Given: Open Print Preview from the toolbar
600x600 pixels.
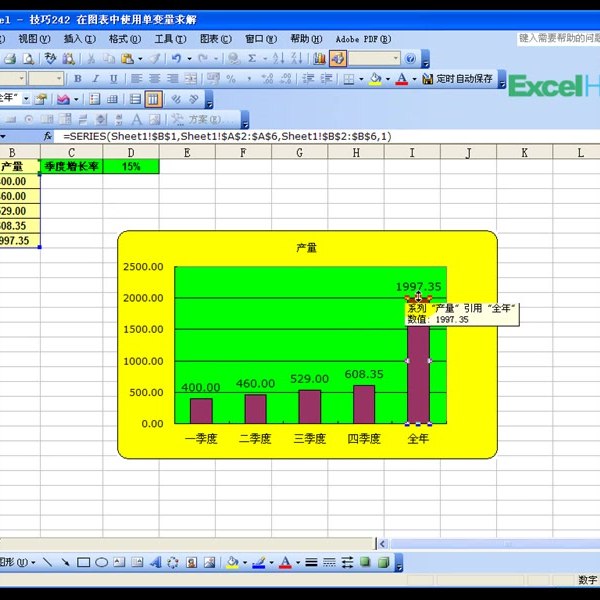Looking at the screenshot, I should click(x=28, y=59).
